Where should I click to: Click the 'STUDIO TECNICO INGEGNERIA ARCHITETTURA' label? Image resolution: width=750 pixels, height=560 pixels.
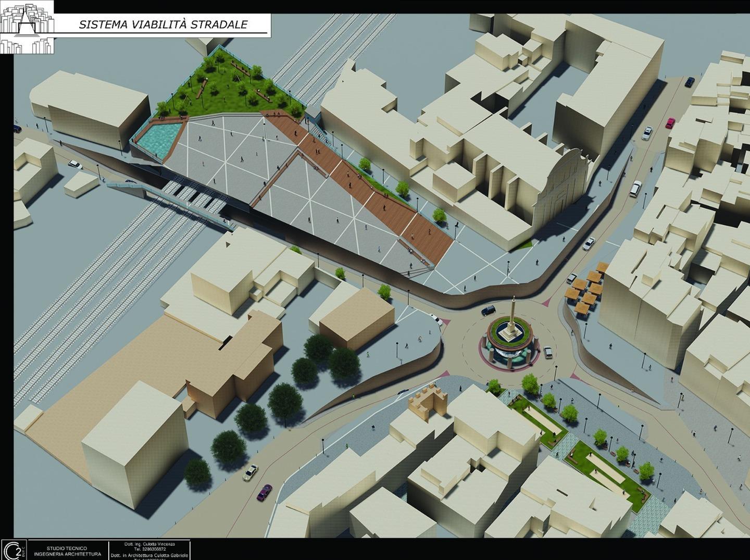[x=67, y=551]
